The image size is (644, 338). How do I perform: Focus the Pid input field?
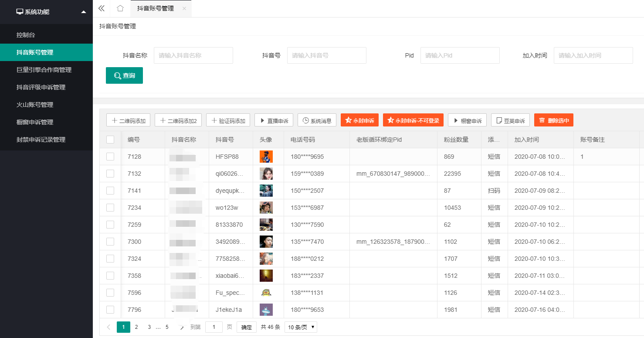click(460, 55)
